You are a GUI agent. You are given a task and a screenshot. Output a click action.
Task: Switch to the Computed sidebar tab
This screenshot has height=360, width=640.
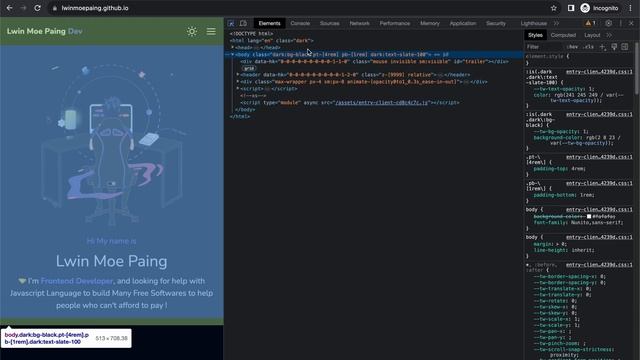click(x=563, y=35)
